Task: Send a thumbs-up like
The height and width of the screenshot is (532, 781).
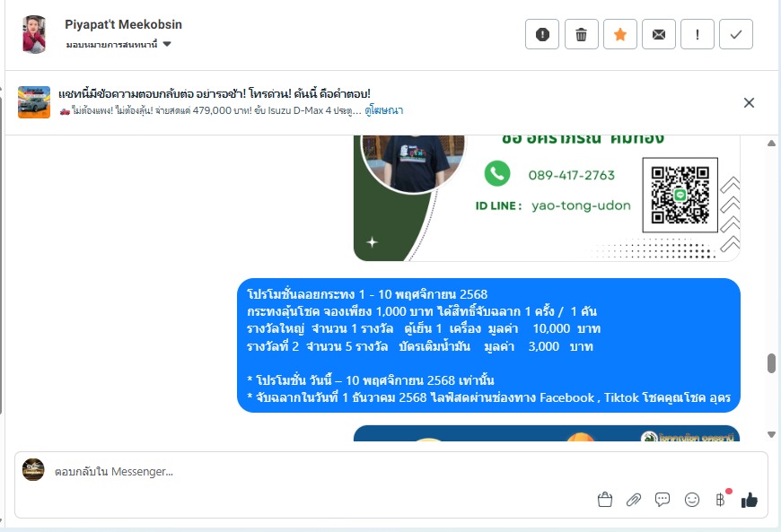Action: point(749,500)
